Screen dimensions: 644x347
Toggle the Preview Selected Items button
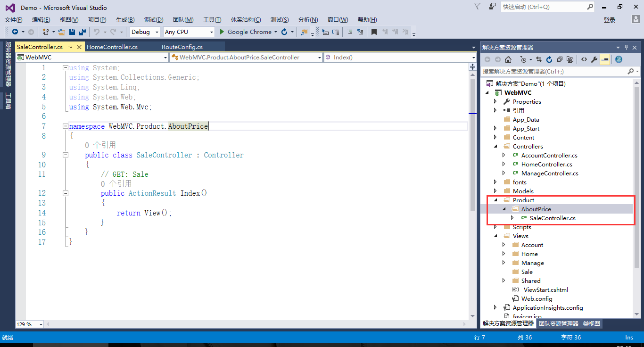pos(605,59)
